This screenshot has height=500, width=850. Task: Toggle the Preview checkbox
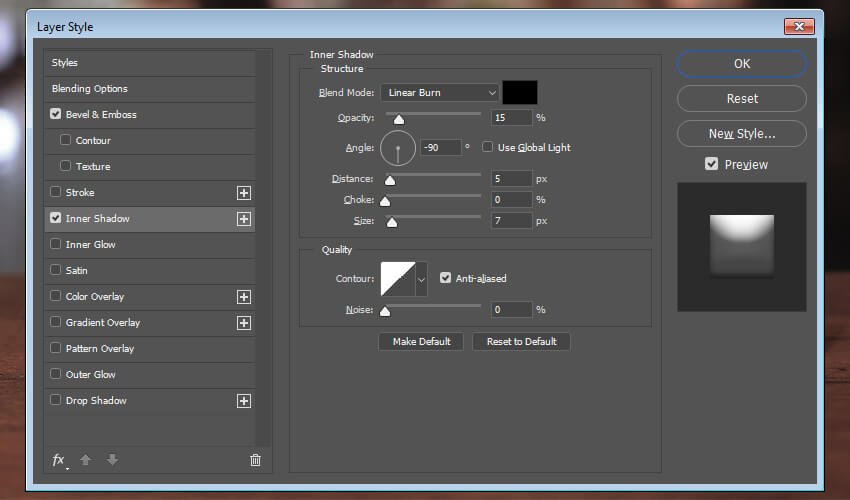pos(711,164)
